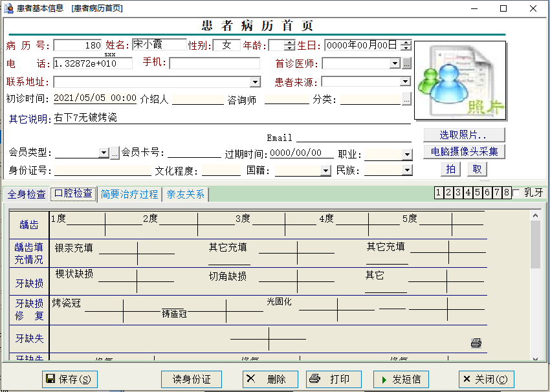Click the 初诊时间 field
This screenshot has height=392, width=550.
(x=94, y=98)
